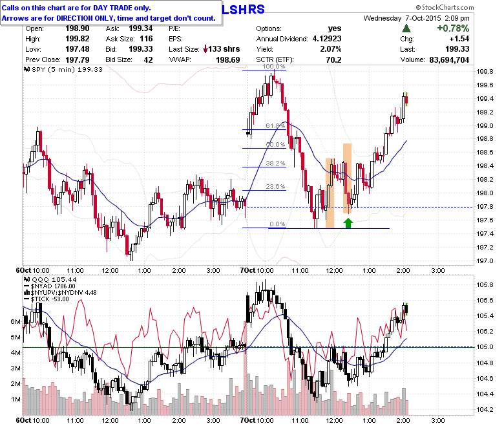Click the Volume figure 83,694,704
Screen dimensions: 504x426
pyautogui.click(x=449, y=60)
